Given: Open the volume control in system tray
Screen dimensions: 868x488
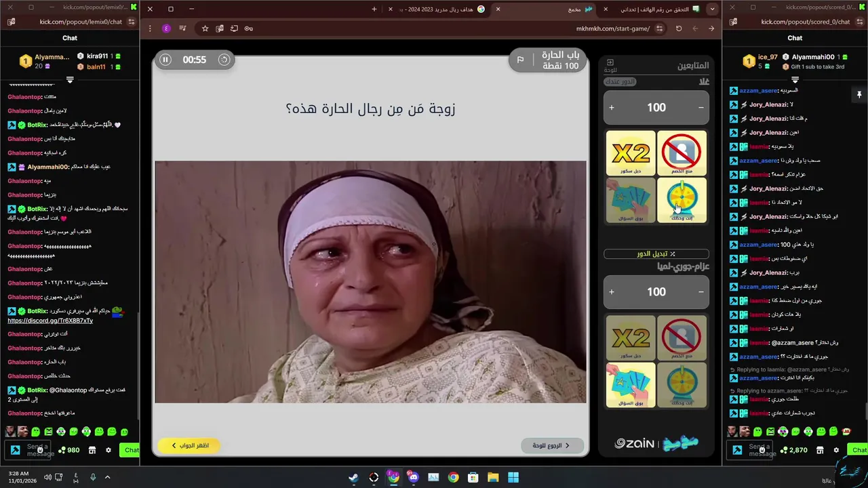Looking at the screenshot, I should 47,477.
